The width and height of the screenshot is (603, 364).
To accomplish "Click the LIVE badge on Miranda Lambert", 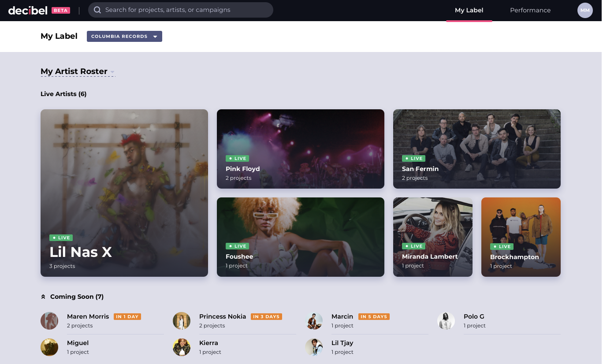I will point(413,246).
